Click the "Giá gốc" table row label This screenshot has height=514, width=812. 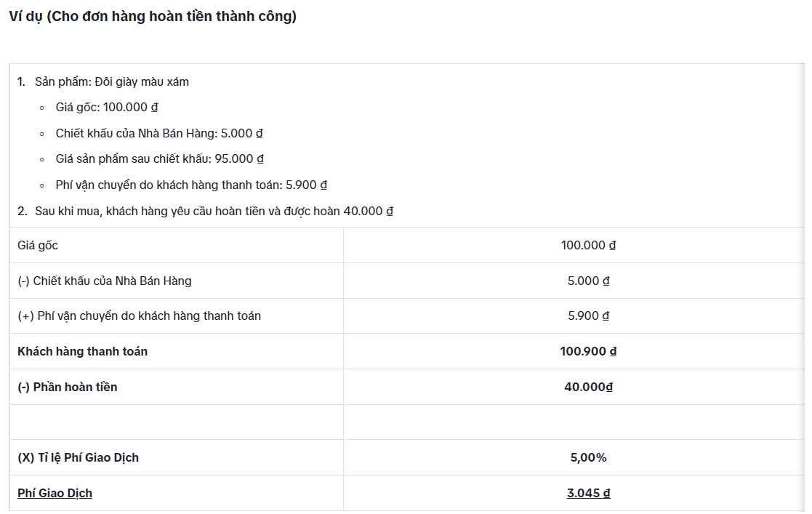38,246
